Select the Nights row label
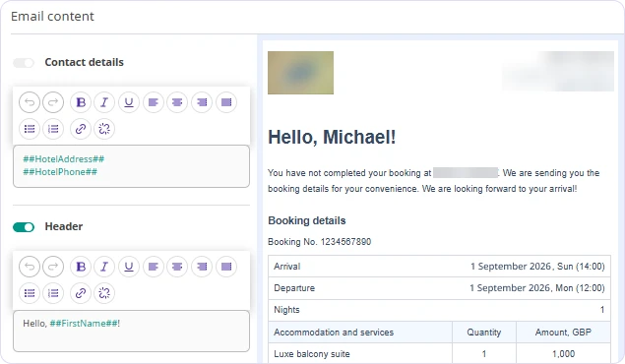 286,310
